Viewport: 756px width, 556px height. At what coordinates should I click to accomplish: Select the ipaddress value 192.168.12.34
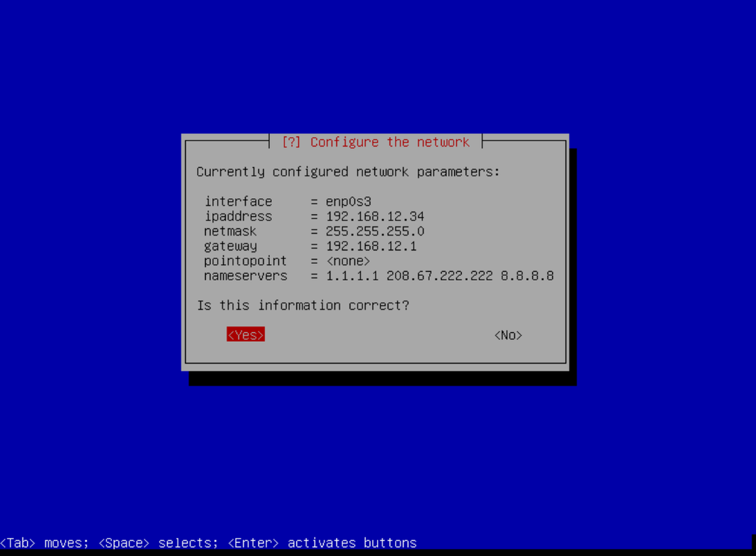[375, 216]
